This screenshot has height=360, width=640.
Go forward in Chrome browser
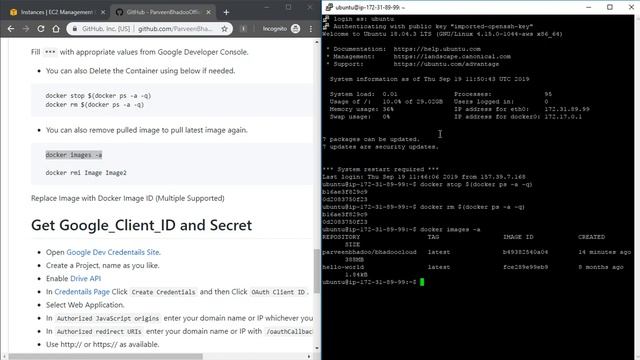click(26, 29)
